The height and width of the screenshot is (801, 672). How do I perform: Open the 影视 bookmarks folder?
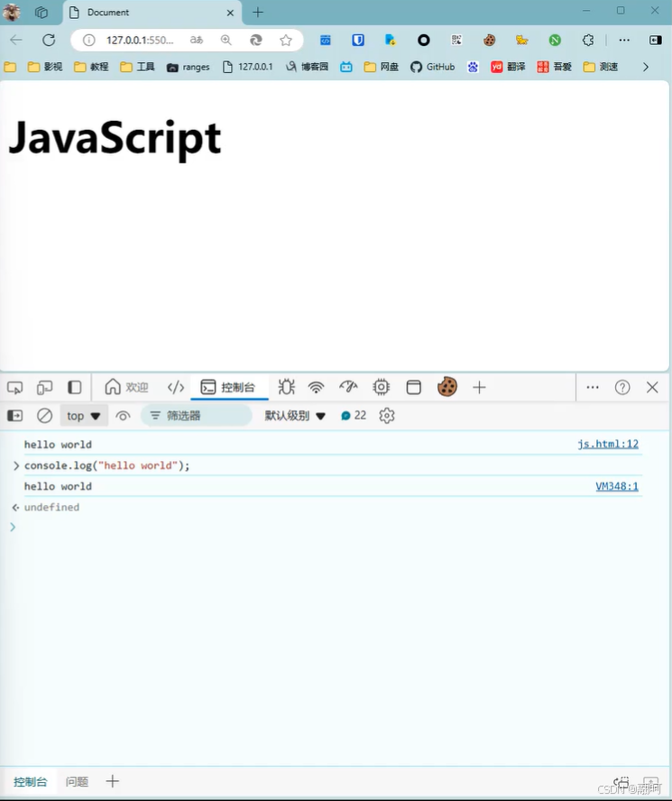click(45, 67)
